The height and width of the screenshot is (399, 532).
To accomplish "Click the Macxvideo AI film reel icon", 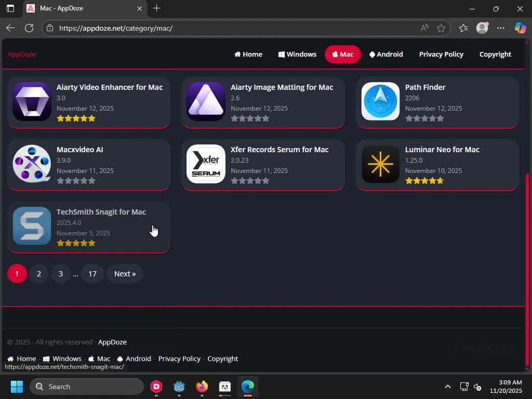I will (32, 164).
